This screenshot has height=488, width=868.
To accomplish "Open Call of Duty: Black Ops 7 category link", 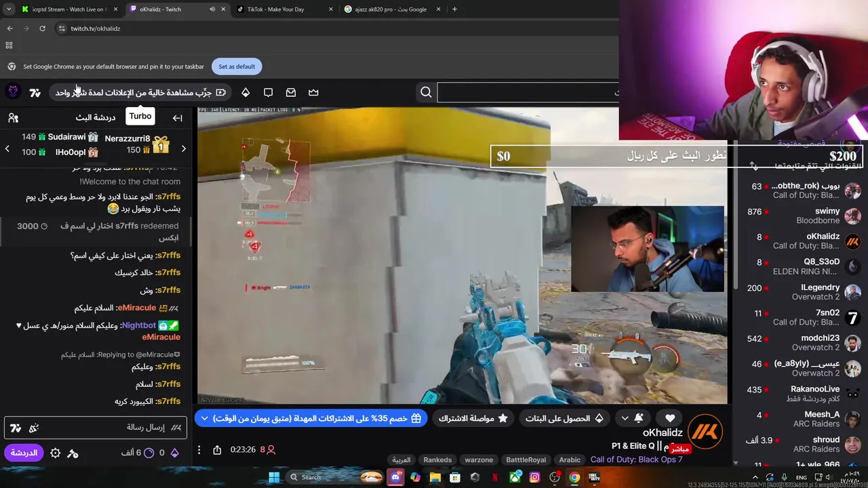I will click(x=636, y=460).
